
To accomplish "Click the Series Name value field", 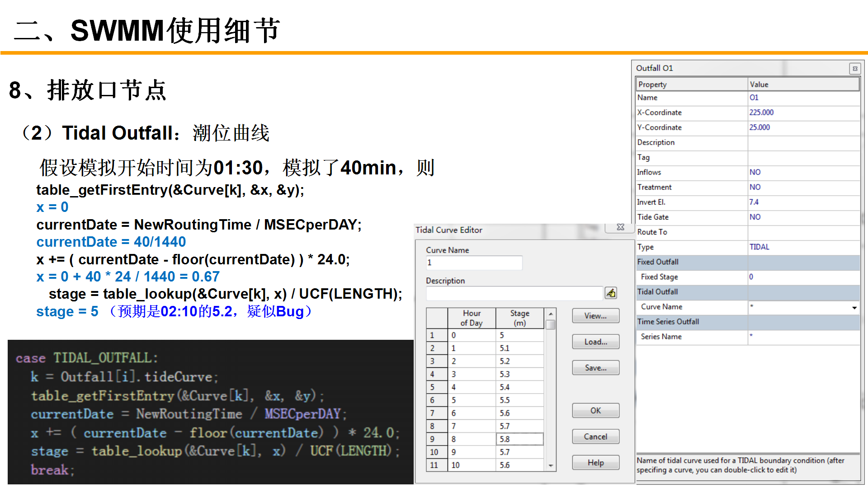I will tap(803, 337).
